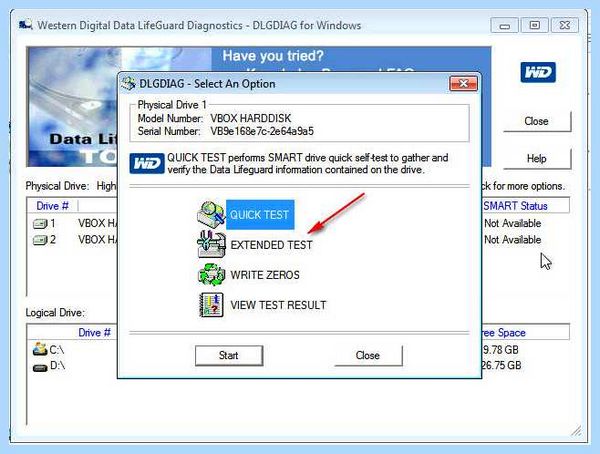Click the 9.78 GB free space value
Screen dimensions: 600x454
coord(501,350)
